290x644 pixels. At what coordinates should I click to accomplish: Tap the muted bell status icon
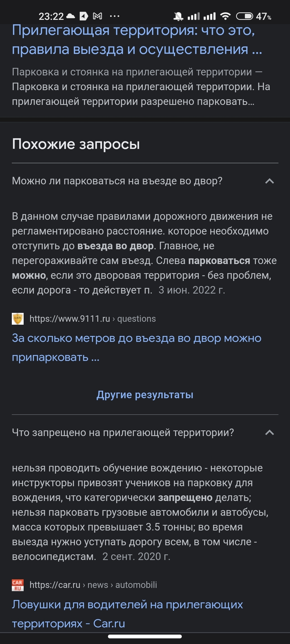click(x=178, y=17)
